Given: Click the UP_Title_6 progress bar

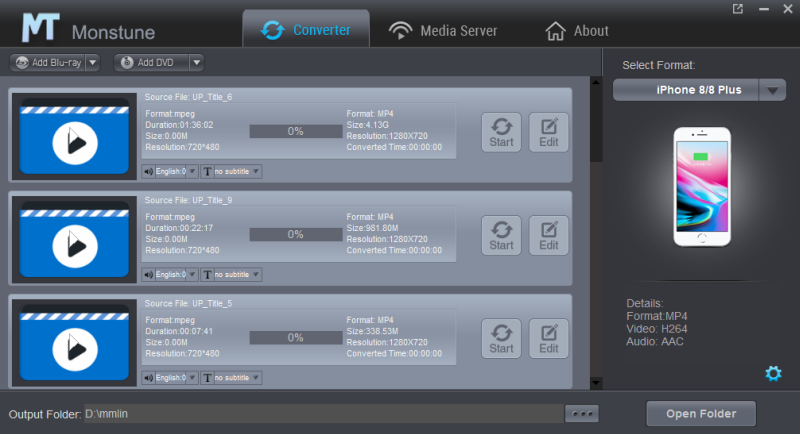Looking at the screenshot, I should (295, 131).
